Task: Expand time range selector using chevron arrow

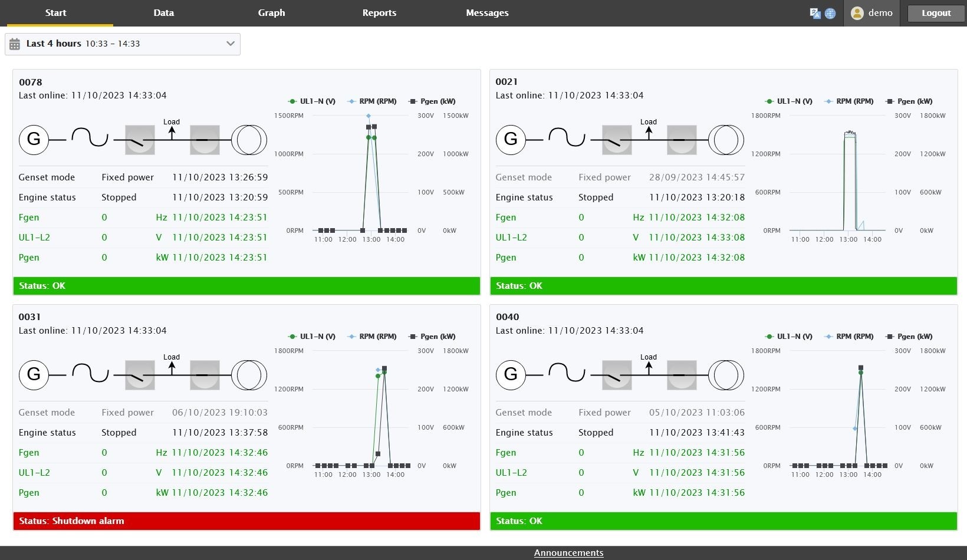Action: (x=231, y=44)
